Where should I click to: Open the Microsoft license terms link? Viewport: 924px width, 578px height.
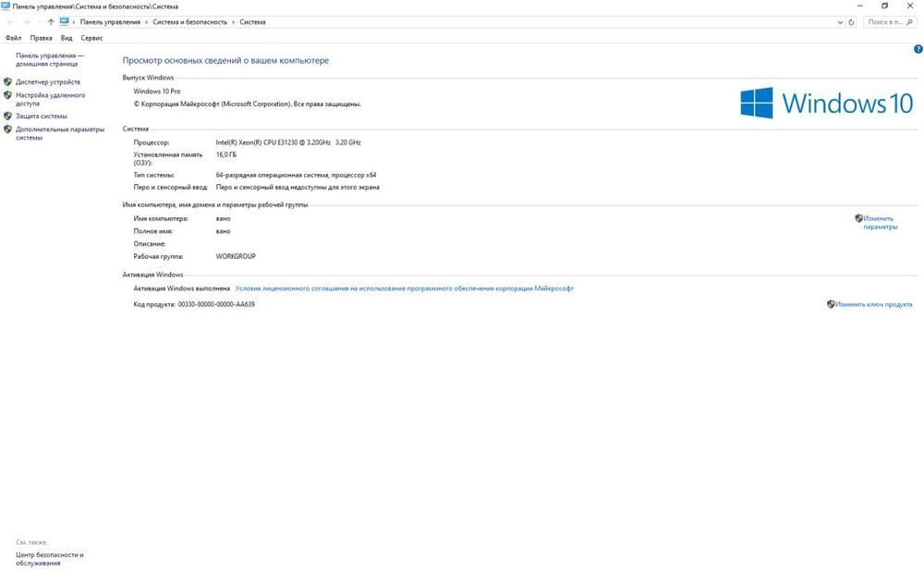[x=405, y=289]
